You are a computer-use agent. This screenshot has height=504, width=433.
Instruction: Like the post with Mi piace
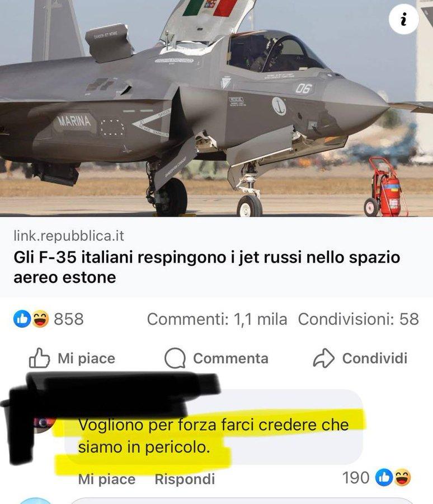[72, 358]
